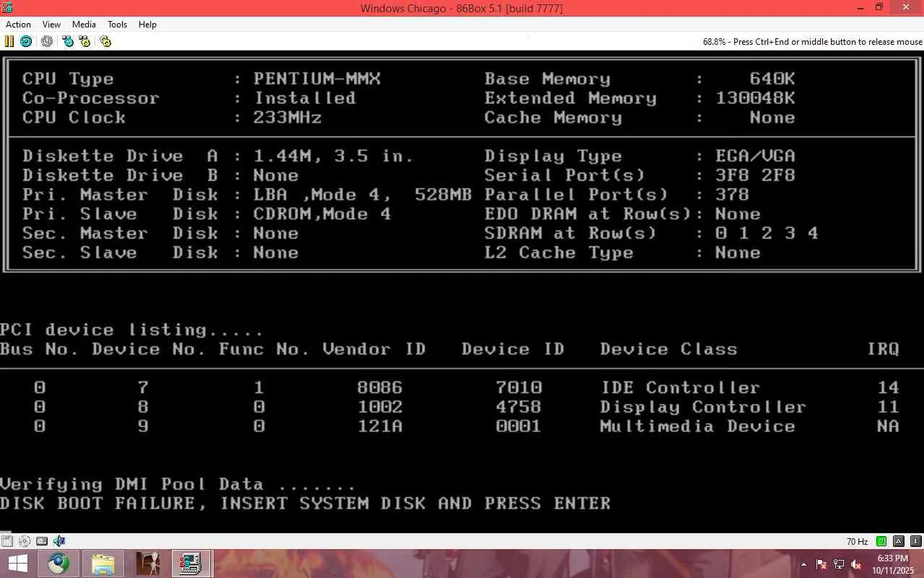This screenshot has width=924, height=578.
Task: Click the 130048K extended memory value
Action: [755, 98]
